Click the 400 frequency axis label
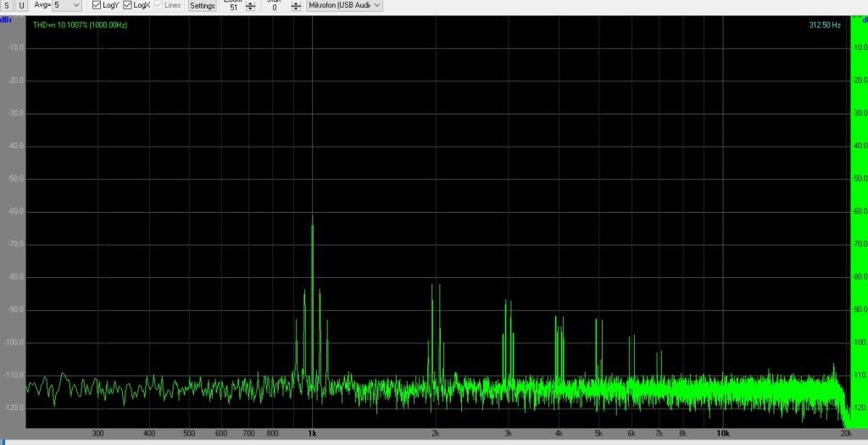This screenshot has height=445, width=868. pos(149,433)
